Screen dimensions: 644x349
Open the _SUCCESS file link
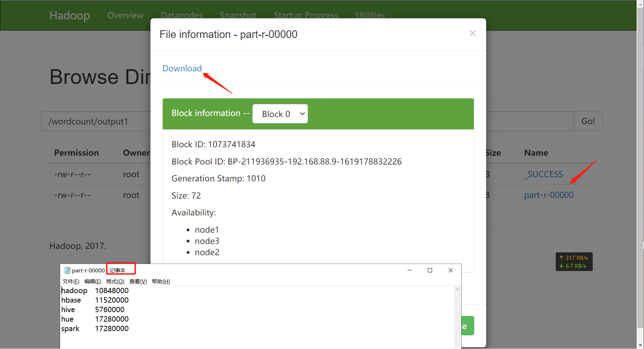click(543, 174)
